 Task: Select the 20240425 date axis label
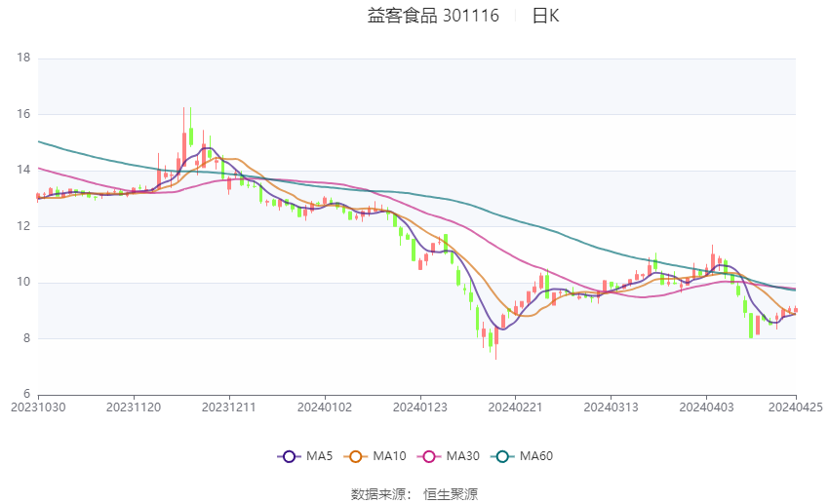795,407
